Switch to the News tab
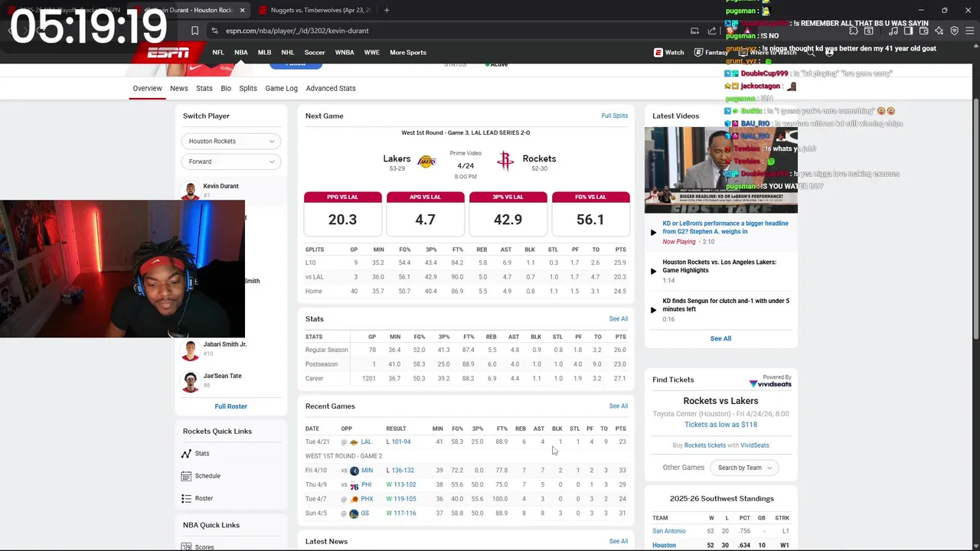 [x=178, y=88]
